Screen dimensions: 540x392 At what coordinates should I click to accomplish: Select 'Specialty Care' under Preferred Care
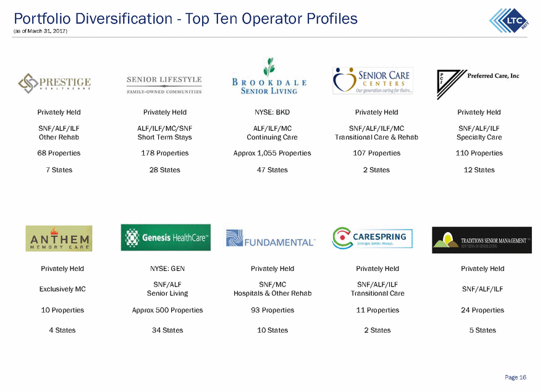click(x=479, y=137)
